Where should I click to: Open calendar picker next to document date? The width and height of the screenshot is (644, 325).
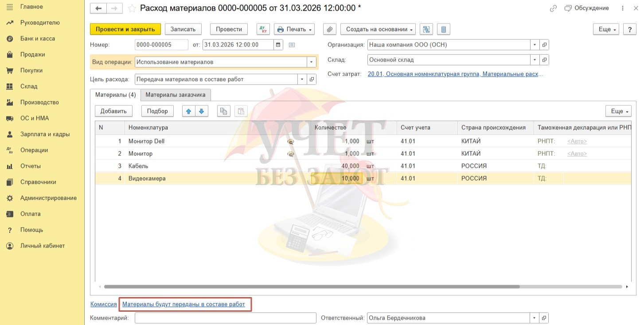(278, 45)
